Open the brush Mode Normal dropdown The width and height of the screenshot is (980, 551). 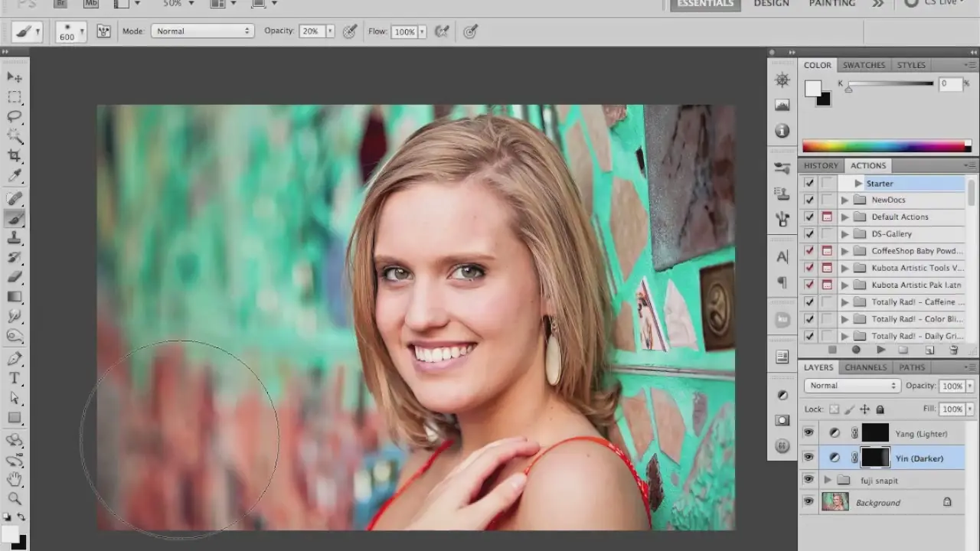(x=202, y=31)
